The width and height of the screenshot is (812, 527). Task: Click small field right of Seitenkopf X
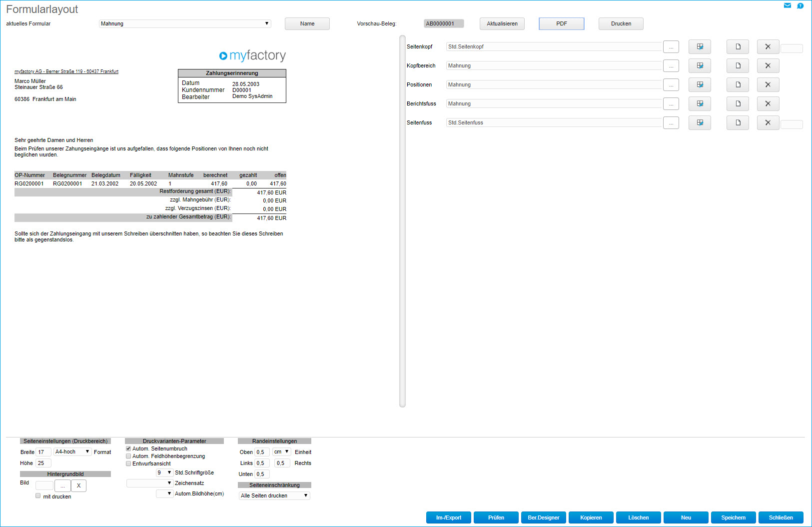coord(792,48)
